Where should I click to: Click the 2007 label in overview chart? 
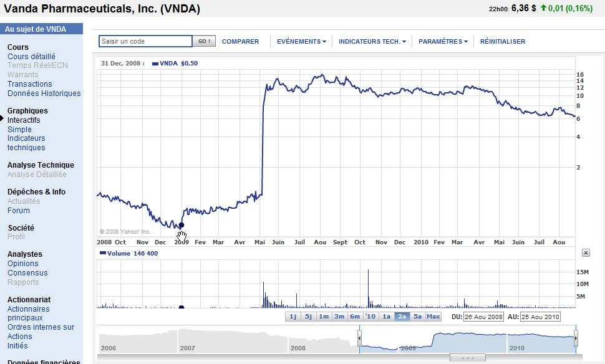(188, 348)
